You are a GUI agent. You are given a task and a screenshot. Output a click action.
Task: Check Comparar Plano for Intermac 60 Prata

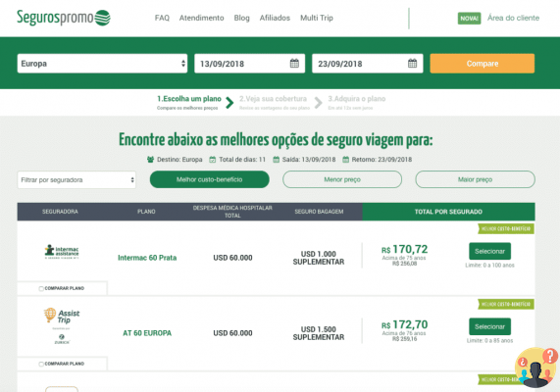41,288
